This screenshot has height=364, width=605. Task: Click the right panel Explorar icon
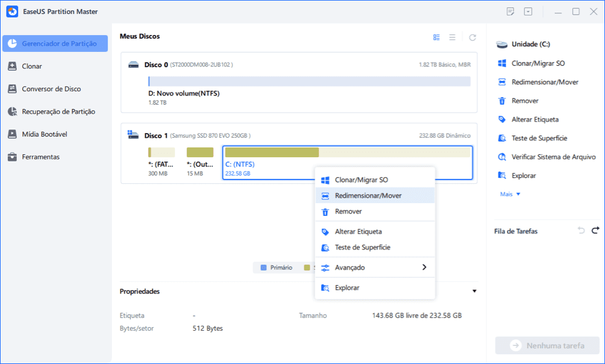pyautogui.click(x=502, y=175)
